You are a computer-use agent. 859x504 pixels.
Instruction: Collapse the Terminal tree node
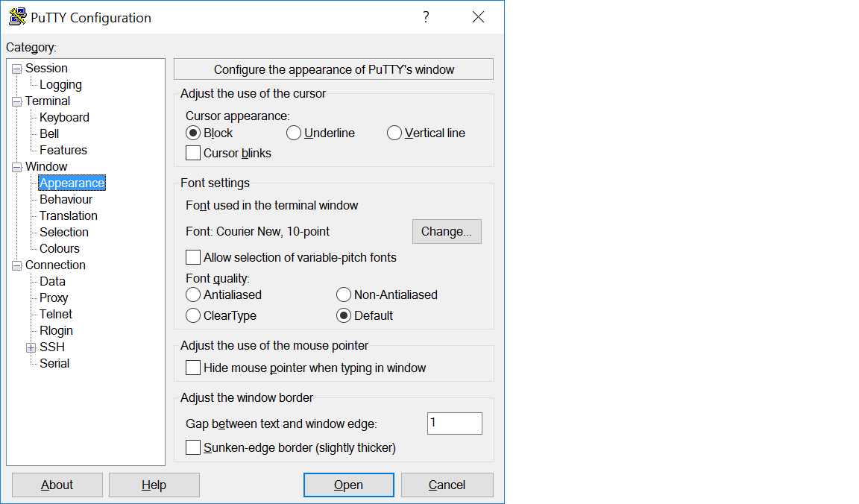coord(16,101)
